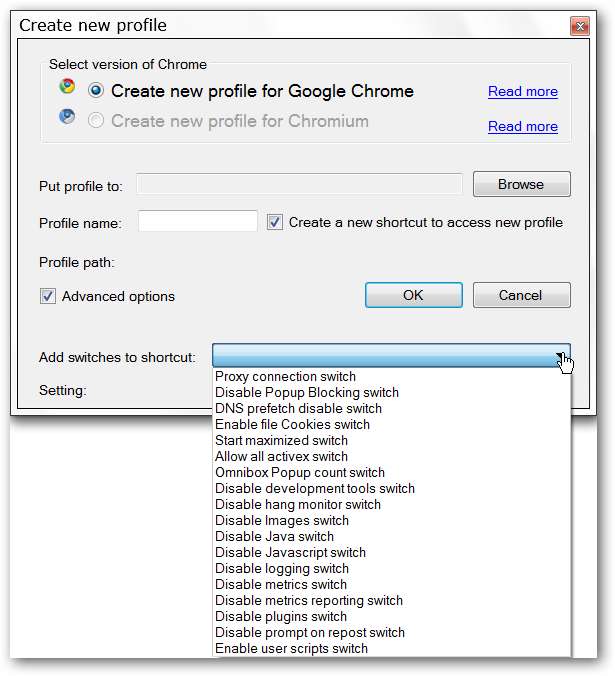Choose Enable user scripts switch

[291, 649]
